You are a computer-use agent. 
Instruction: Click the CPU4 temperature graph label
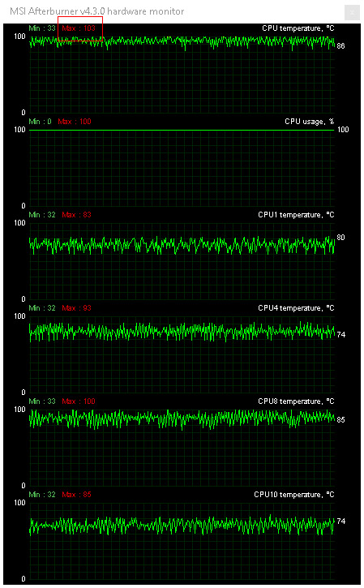pyautogui.click(x=296, y=308)
